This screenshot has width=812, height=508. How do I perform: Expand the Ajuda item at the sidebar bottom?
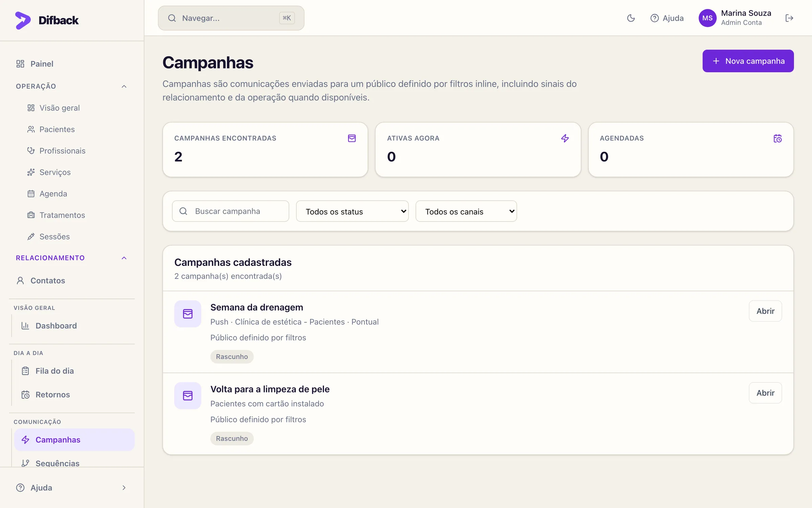point(71,488)
